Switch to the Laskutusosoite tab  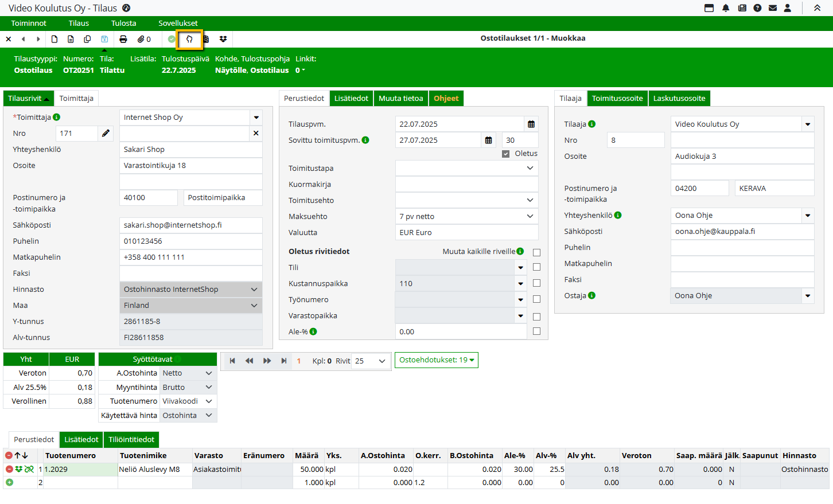coord(679,99)
